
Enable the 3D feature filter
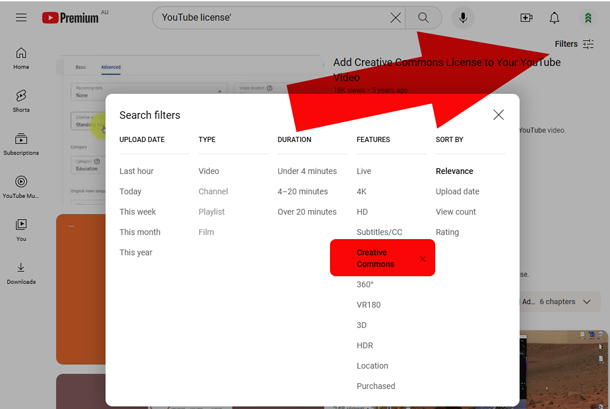pyautogui.click(x=361, y=325)
